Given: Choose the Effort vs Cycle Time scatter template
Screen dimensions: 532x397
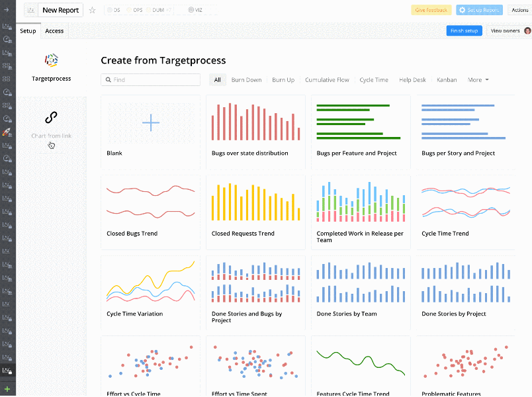Looking at the screenshot, I should pos(151,366).
